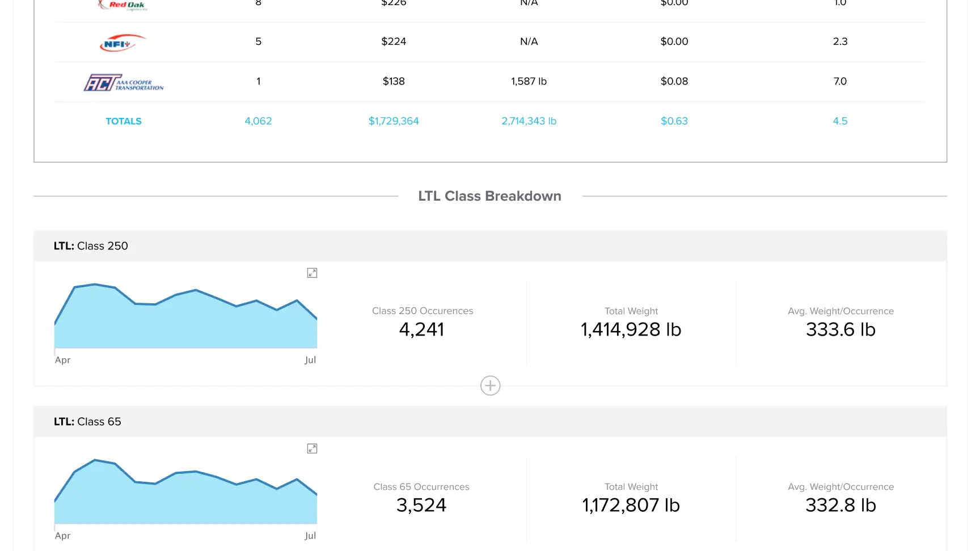Viewport: 980px width, 551px height.
Task: Click the 1,414,928 lb Total Weight figure
Action: point(631,329)
